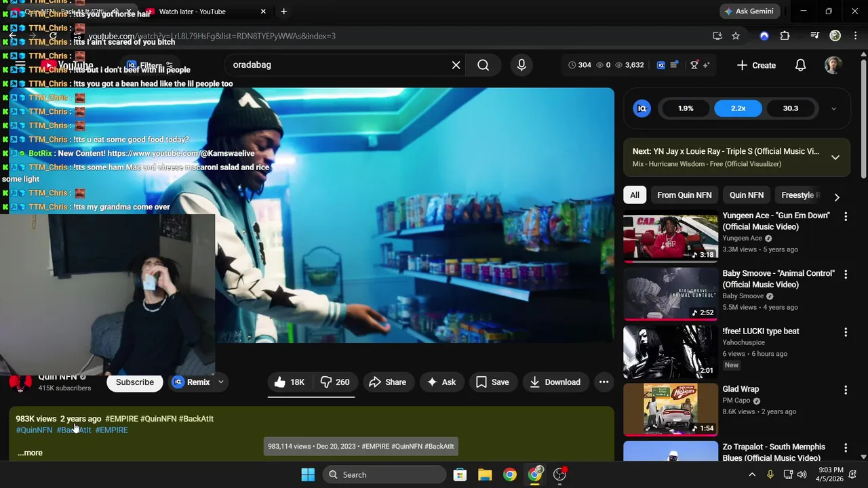Open the notifications bell
The image size is (868, 488).
point(800,65)
